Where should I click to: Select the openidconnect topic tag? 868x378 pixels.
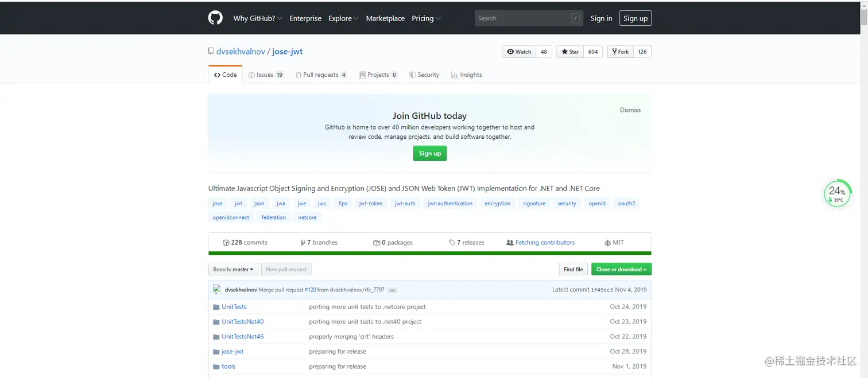point(231,217)
